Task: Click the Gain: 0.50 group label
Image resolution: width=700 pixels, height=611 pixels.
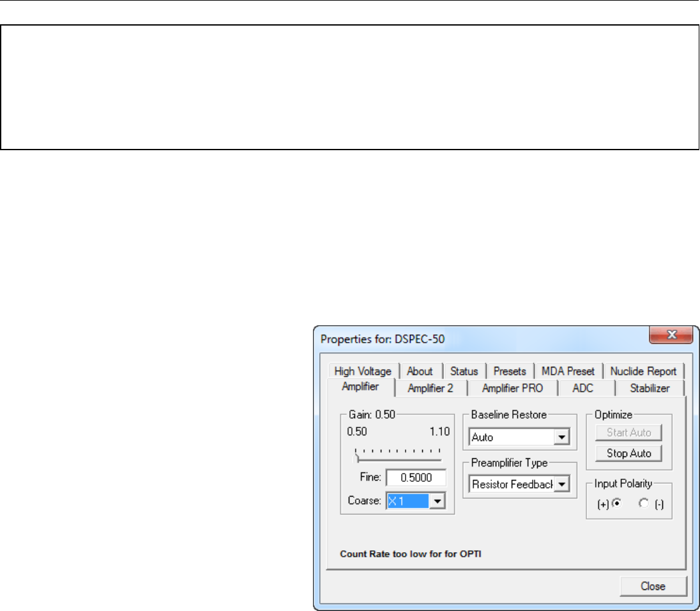Action: pos(372,415)
